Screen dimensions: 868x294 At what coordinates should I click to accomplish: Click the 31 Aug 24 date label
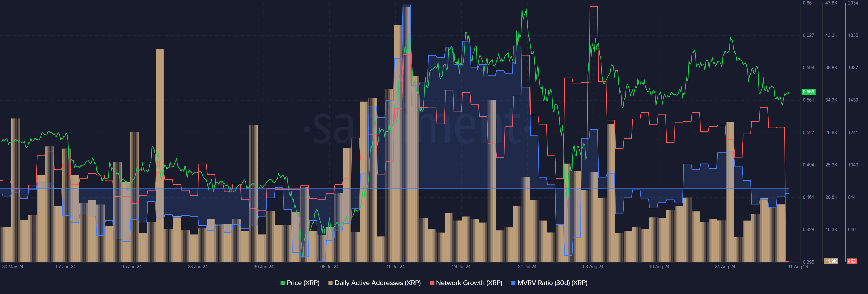(x=797, y=267)
